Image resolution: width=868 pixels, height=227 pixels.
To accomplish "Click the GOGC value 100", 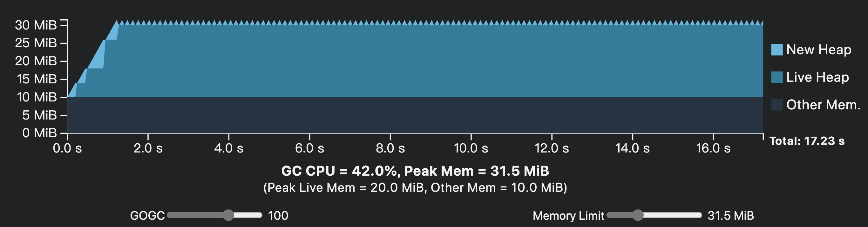I will 278,216.
